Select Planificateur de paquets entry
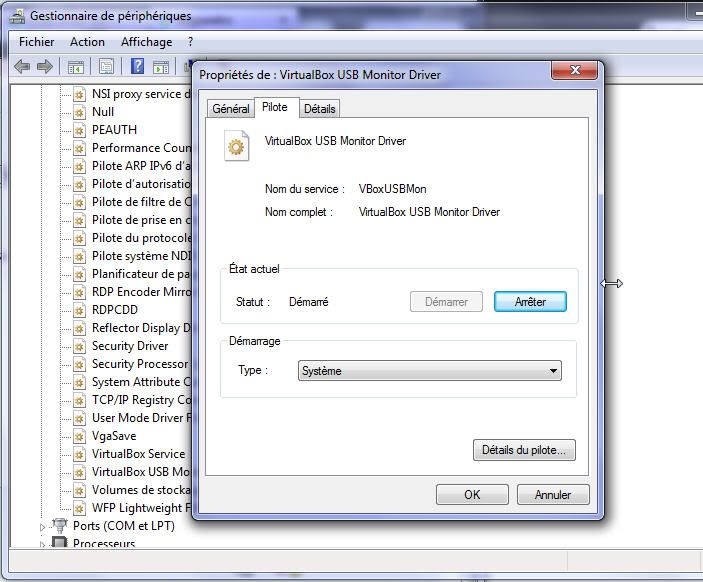Viewport: 703px width, 582px height. pos(141,274)
